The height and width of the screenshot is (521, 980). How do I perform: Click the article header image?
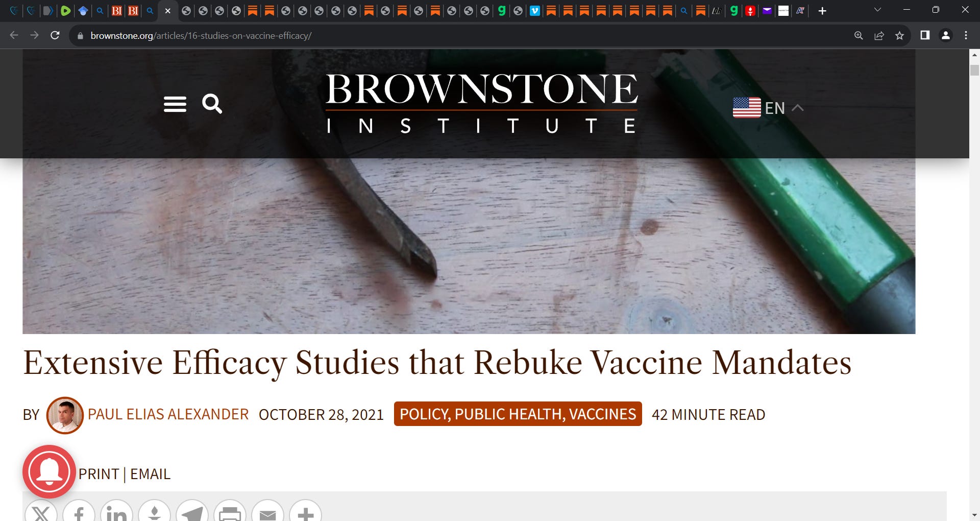469,245
